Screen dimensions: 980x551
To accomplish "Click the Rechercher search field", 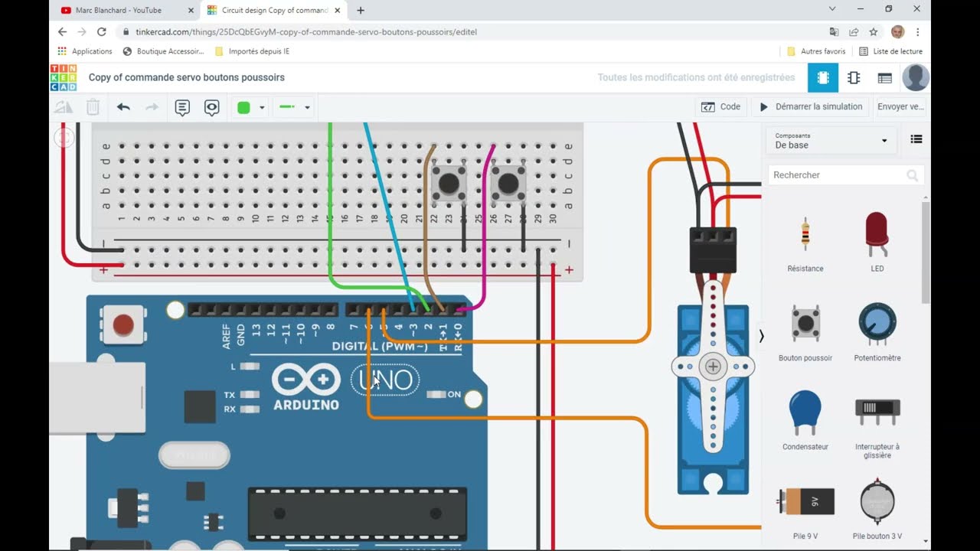I will (x=845, y=175).
